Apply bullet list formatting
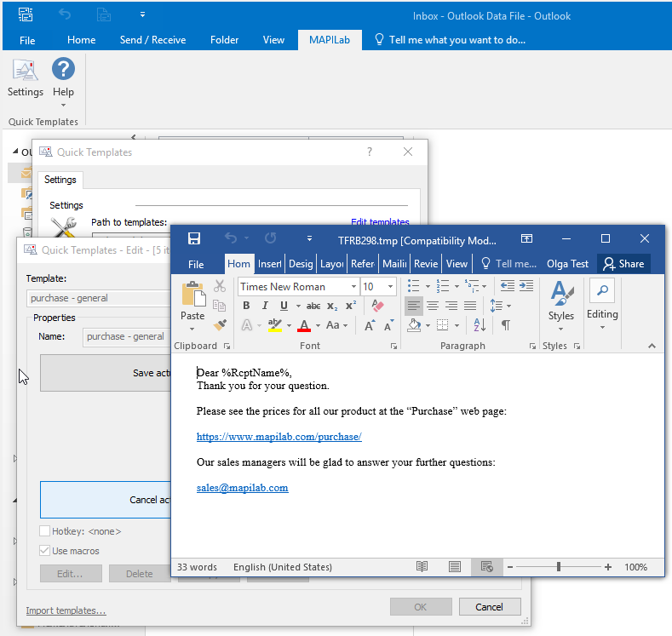The width and height of the screenshot is (672, 636). 414,286
